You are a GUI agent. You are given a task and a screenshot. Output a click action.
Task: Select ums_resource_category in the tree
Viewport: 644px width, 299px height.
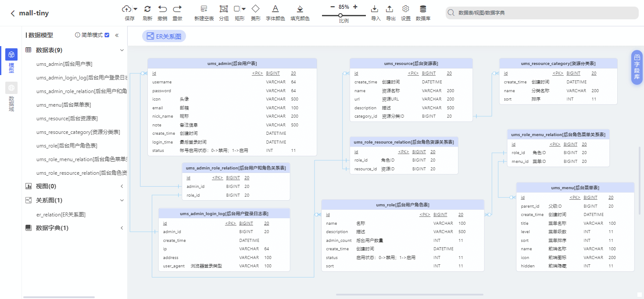click(78, 132)
